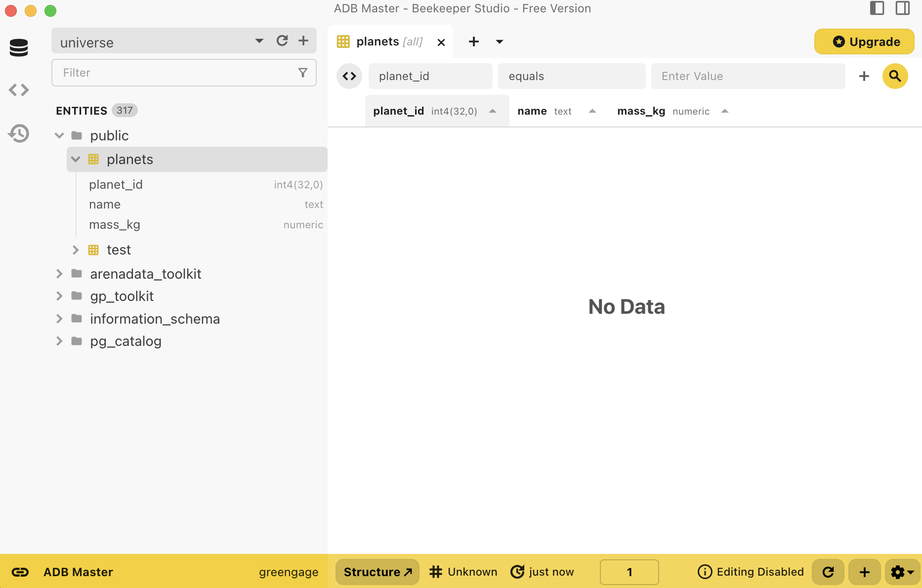Open the universe database dropdown
Image resolution: width=922 pixels, height=588 pixels.
coord(259,41)
